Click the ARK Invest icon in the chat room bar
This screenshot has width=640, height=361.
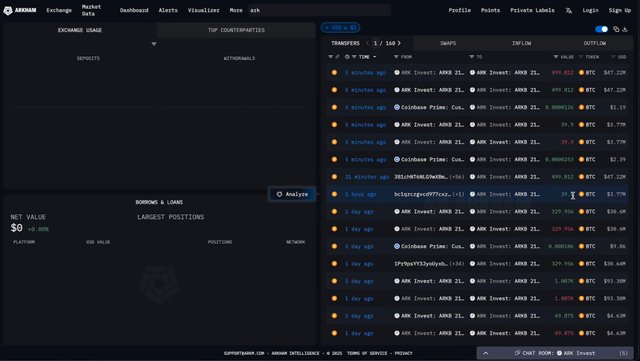click(x=559, y=353)
